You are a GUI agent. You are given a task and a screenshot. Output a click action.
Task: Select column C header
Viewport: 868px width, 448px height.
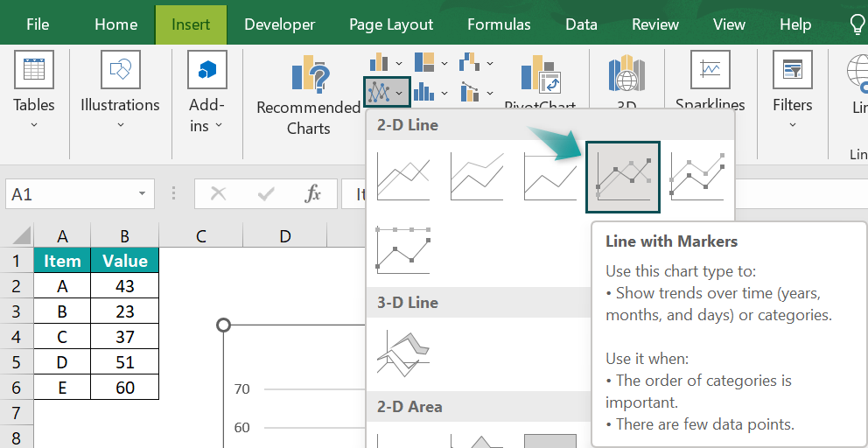[200, 236]
